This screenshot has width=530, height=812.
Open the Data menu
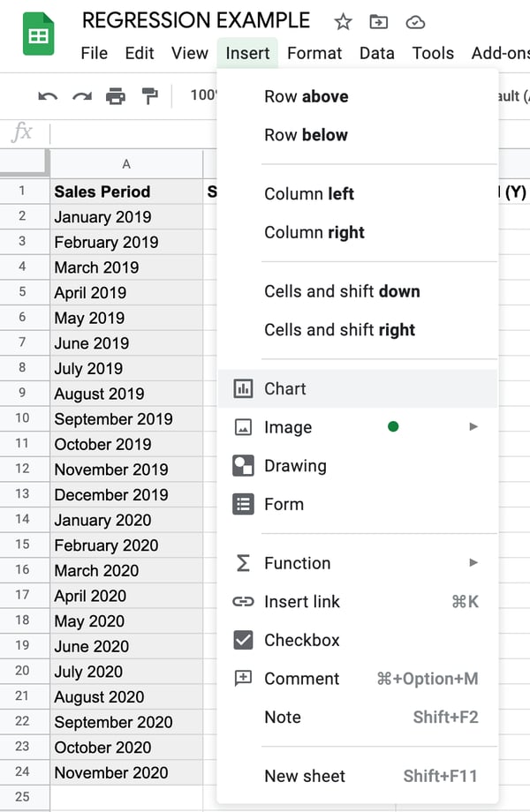376,53
